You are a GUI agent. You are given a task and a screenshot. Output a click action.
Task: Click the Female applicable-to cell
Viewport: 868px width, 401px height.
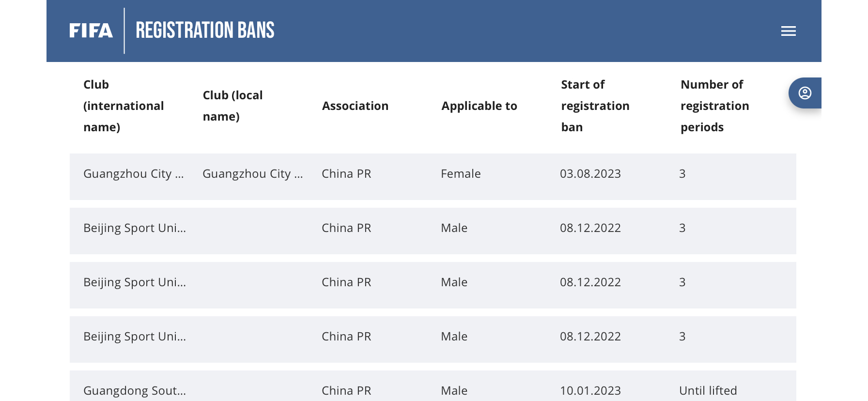(x=461, y=173)
